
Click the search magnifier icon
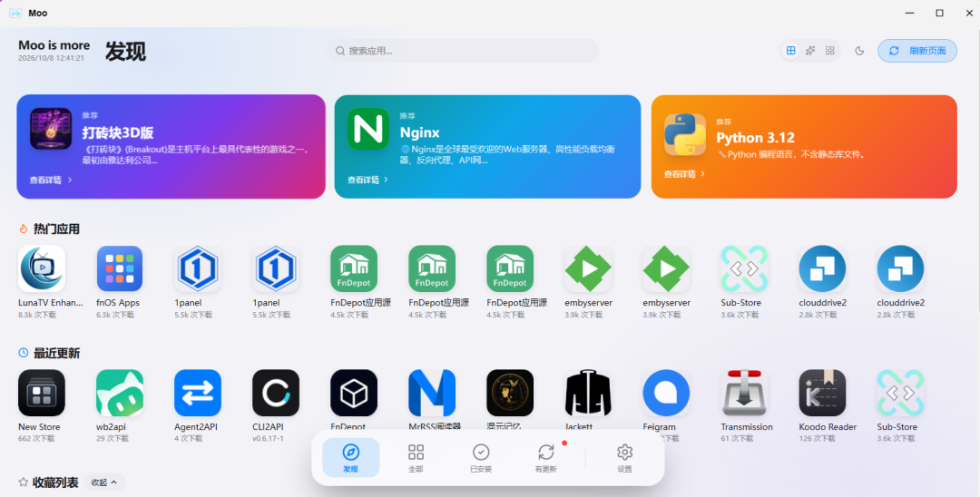click(x=340, y=51)
